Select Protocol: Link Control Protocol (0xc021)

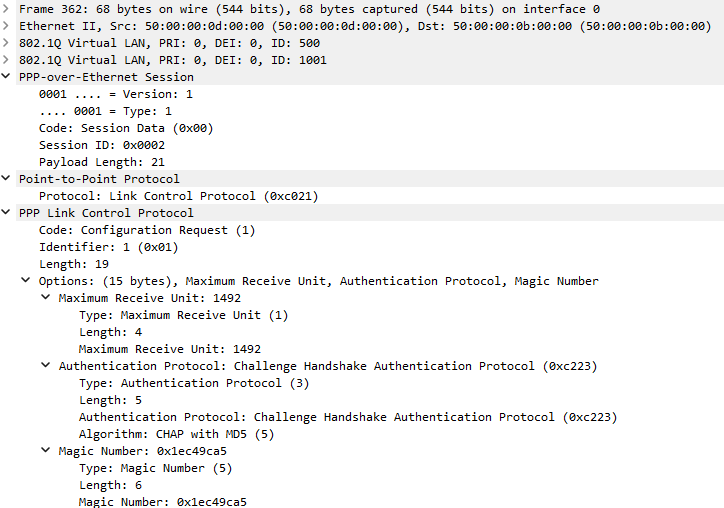[179, 196]
